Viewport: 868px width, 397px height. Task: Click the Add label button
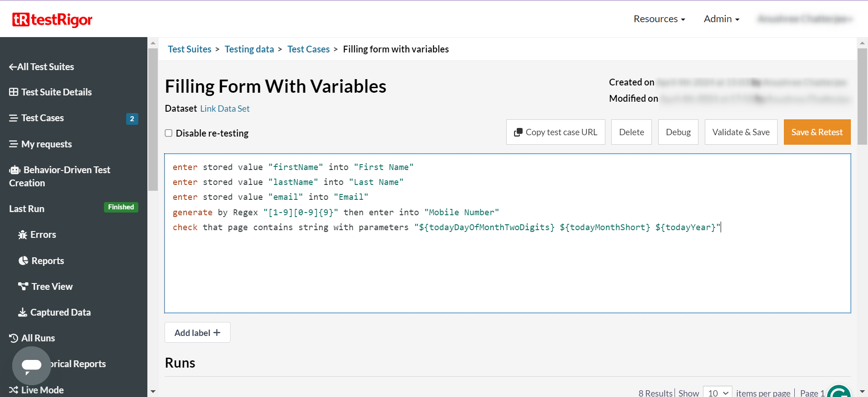click(198, 333)
